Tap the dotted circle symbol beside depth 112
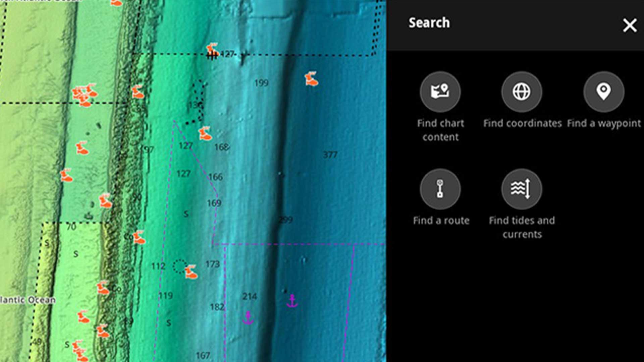Screen dimensions: 644x362 point(179,266)
